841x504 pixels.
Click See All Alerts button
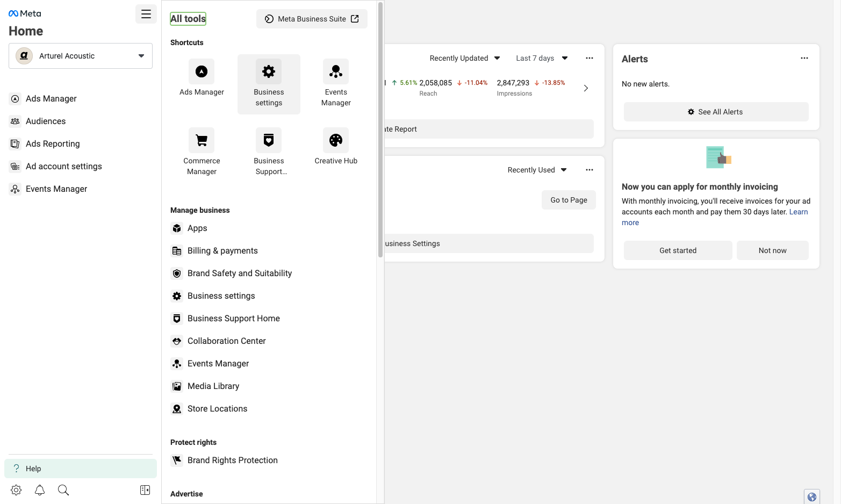(x=716, y=112)
